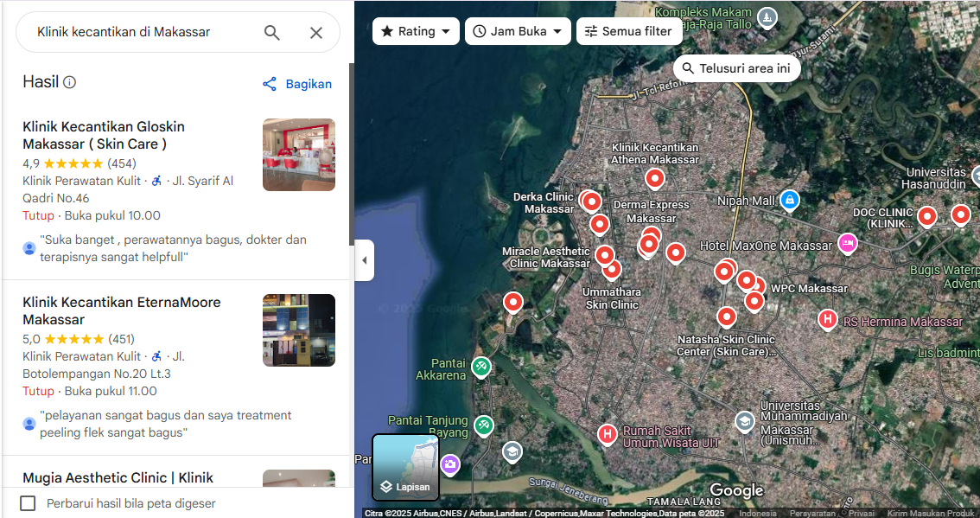Click the purple camera icon near the river

pos(449,464)
